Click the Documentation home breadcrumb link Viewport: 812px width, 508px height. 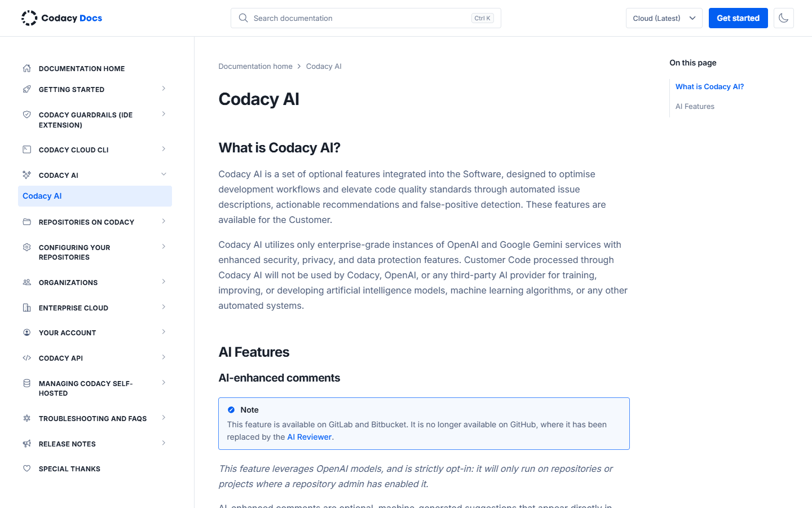(255, 67)
